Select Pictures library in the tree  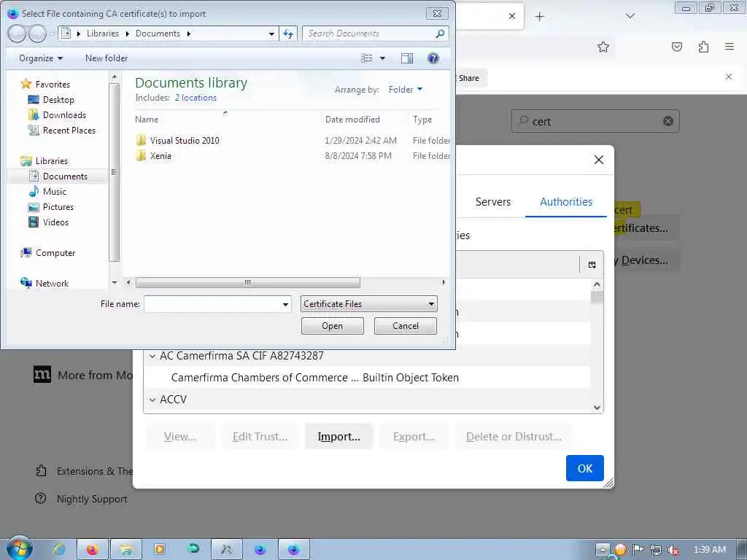pos(58,207)
